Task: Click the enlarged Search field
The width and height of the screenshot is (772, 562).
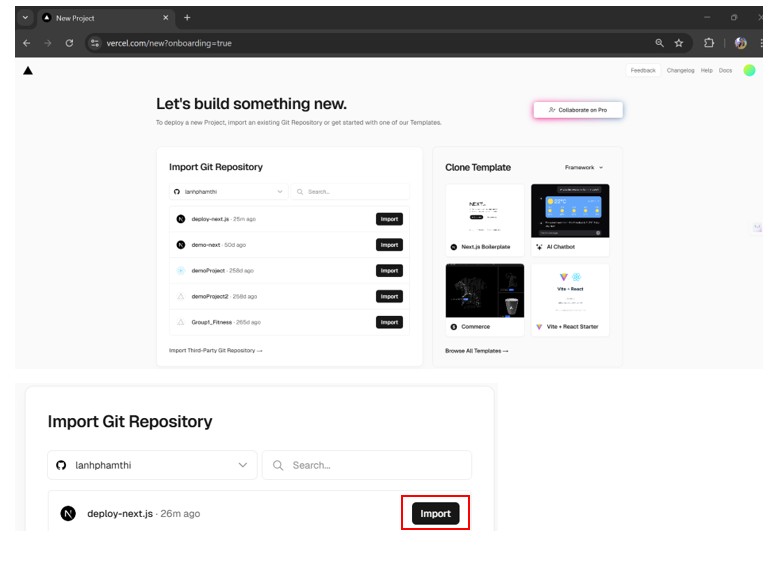Action: pos(367,465)
